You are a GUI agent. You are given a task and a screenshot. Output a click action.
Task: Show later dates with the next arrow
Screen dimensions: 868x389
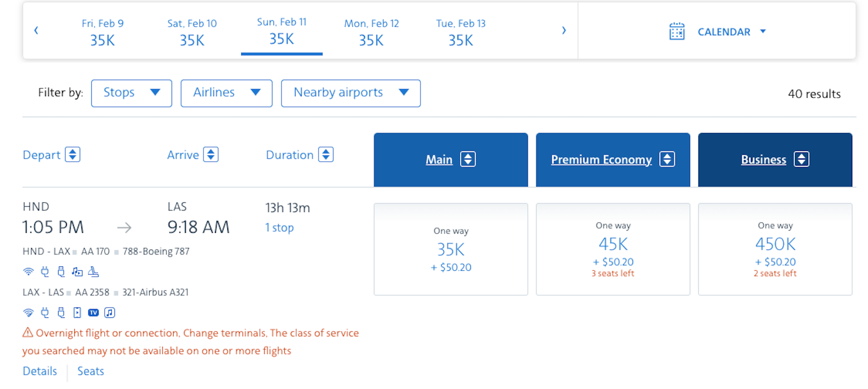564,30
